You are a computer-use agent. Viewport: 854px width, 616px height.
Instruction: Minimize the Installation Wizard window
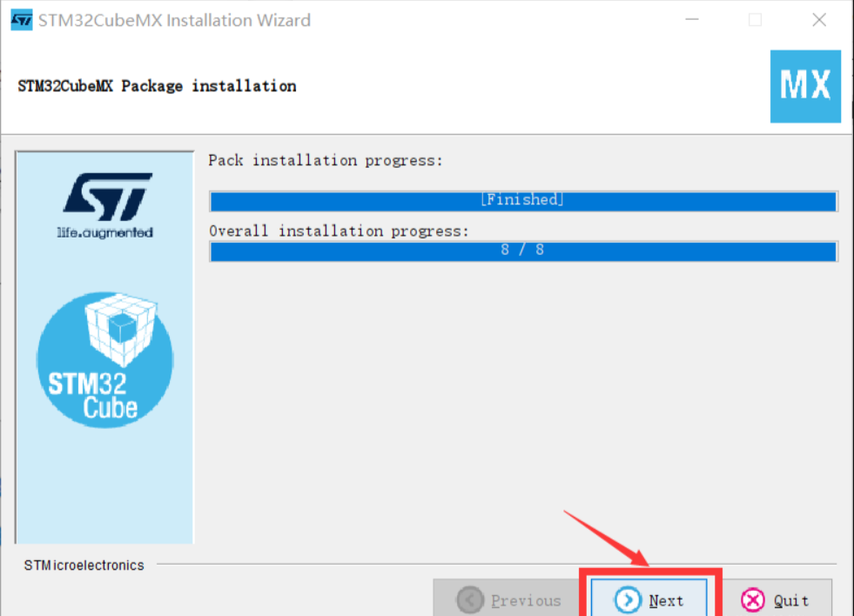pos(692,20)
